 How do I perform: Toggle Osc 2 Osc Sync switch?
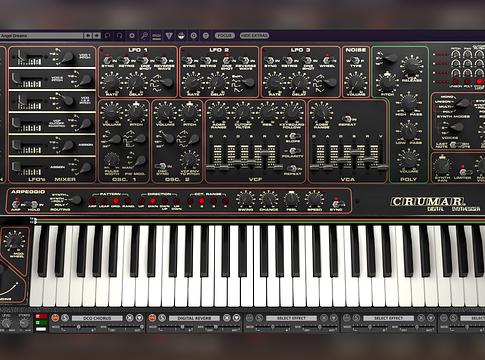[x=162, y=166]
